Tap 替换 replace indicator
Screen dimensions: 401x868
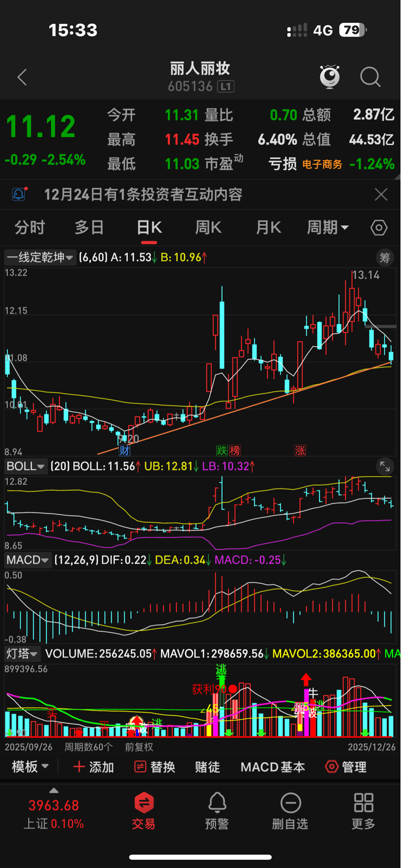(155, 767)
